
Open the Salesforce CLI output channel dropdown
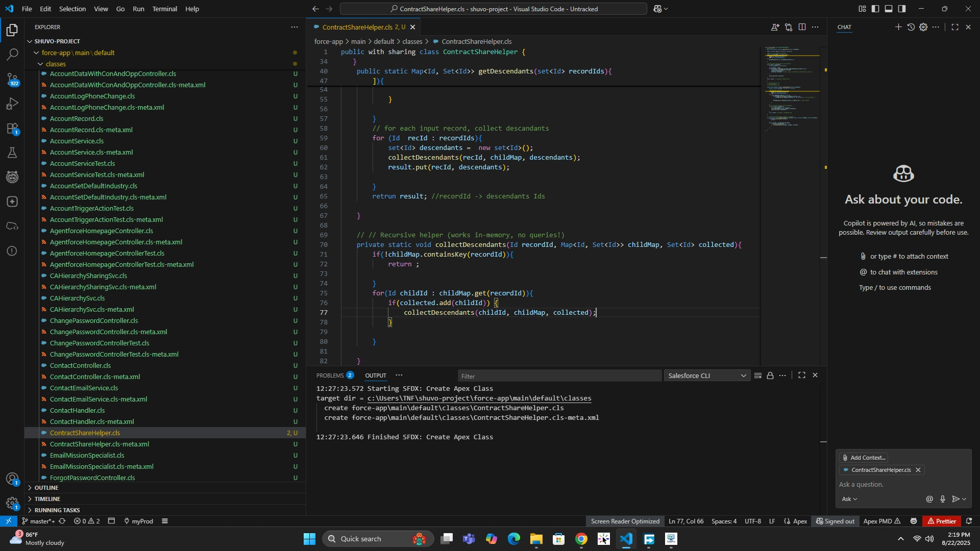(707, 375)
